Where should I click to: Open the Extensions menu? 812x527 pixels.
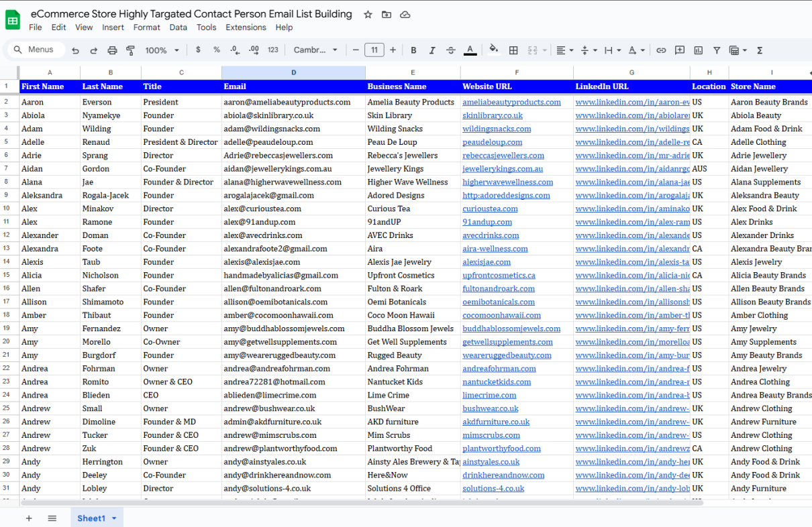point(246,27)
